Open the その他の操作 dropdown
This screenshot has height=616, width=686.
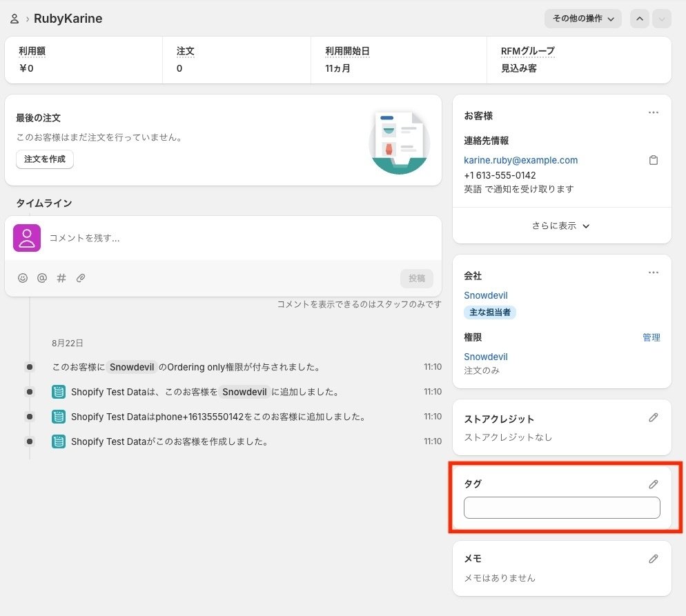point(583,19)
